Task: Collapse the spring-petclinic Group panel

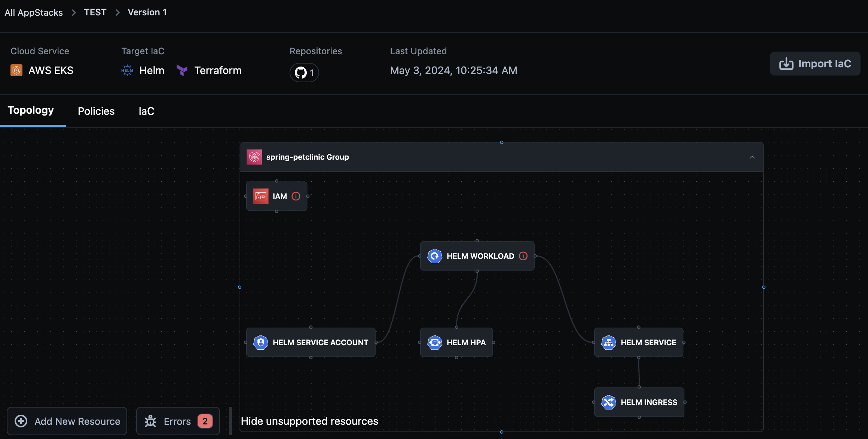Action: tap(752, 157)
